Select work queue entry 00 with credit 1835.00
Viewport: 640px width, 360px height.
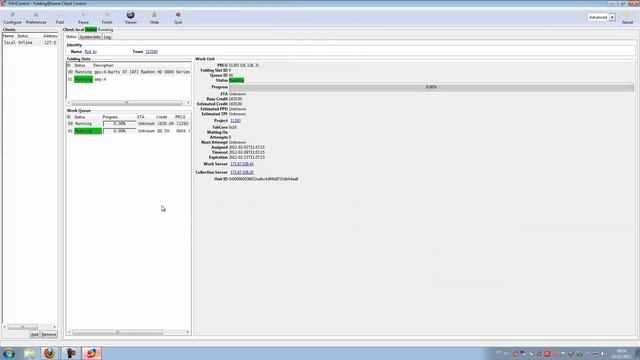[129, 123]
